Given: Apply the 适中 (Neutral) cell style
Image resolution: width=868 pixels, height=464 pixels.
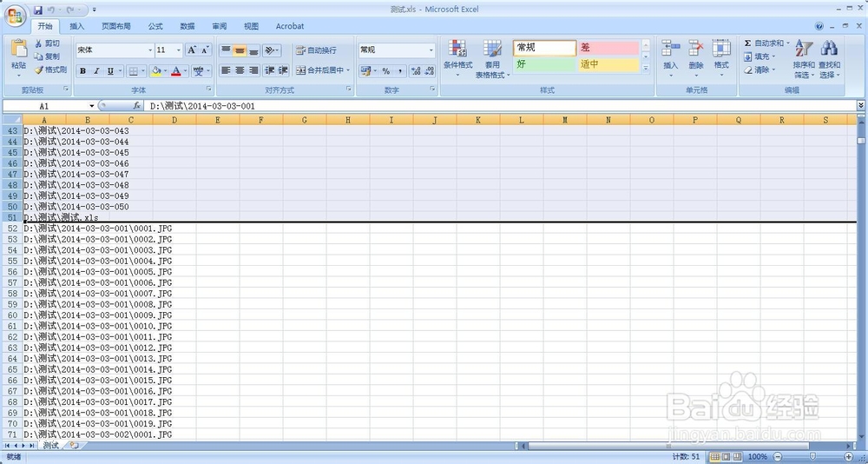Looking at the screenshot, I should [608, 64].
